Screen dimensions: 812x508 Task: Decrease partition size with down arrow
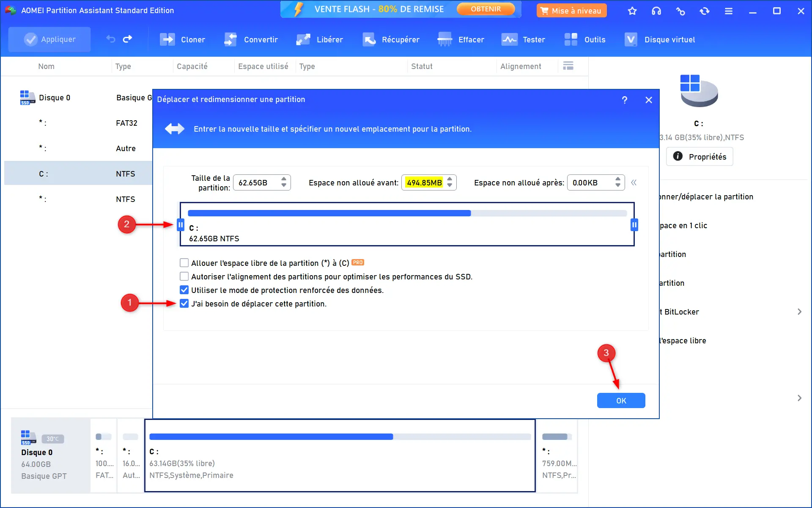click(x=284, y=185)
